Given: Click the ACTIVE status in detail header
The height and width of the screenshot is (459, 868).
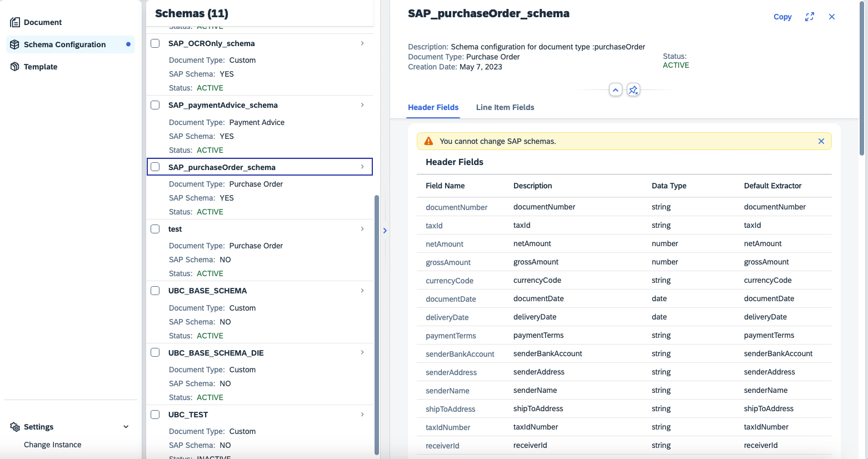Looking at the screenshot, I should (x=676, y=65).
